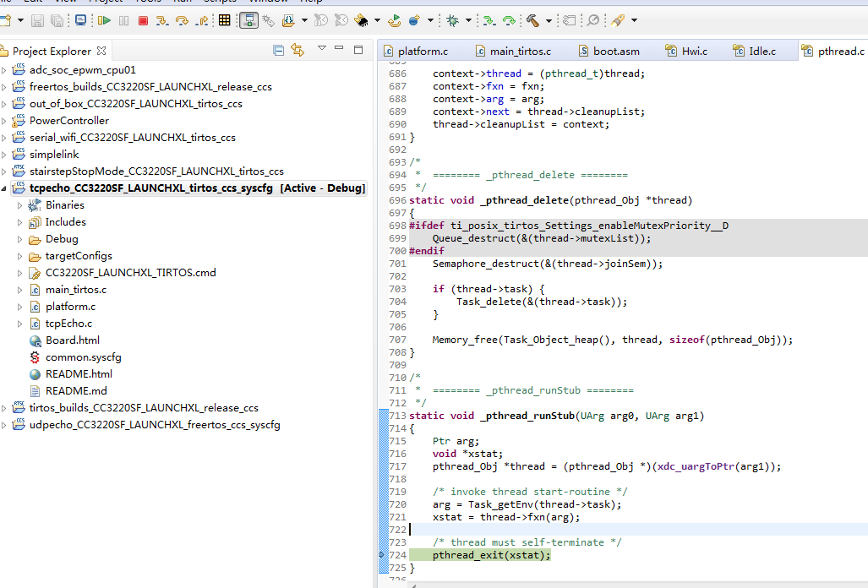
Task: Click the green Resume debug button
Action: [x=104, y=19]
